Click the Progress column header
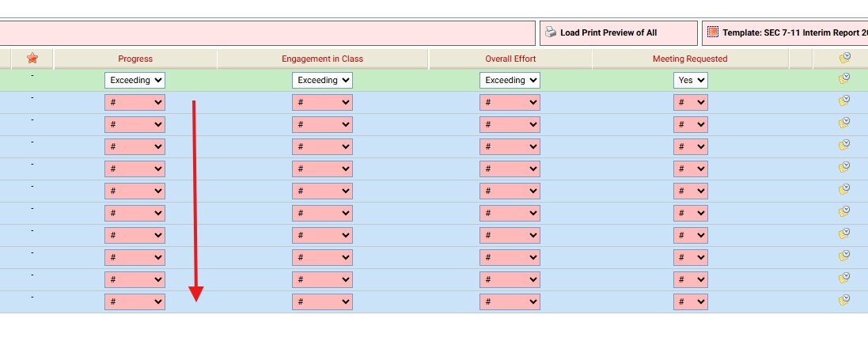 [x=135, y=59]
